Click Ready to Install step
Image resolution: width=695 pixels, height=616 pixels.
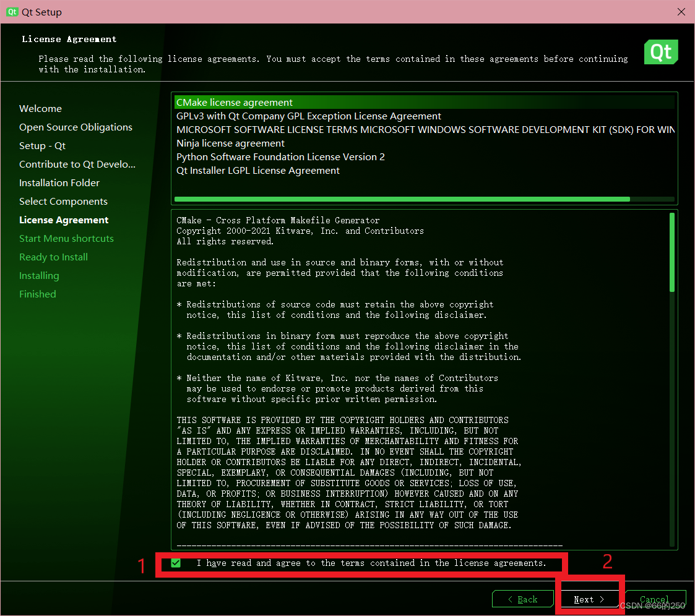pos(54,257)
